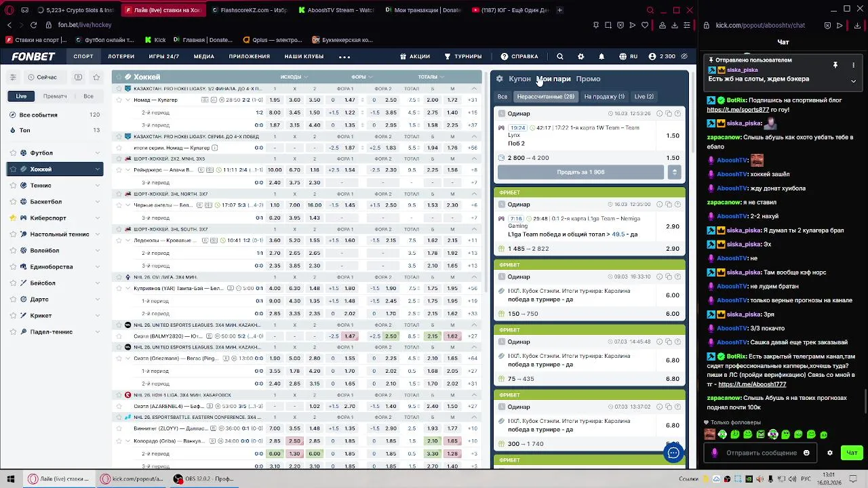
Task: Open the Исходы column dropdown
Action: 294,77
